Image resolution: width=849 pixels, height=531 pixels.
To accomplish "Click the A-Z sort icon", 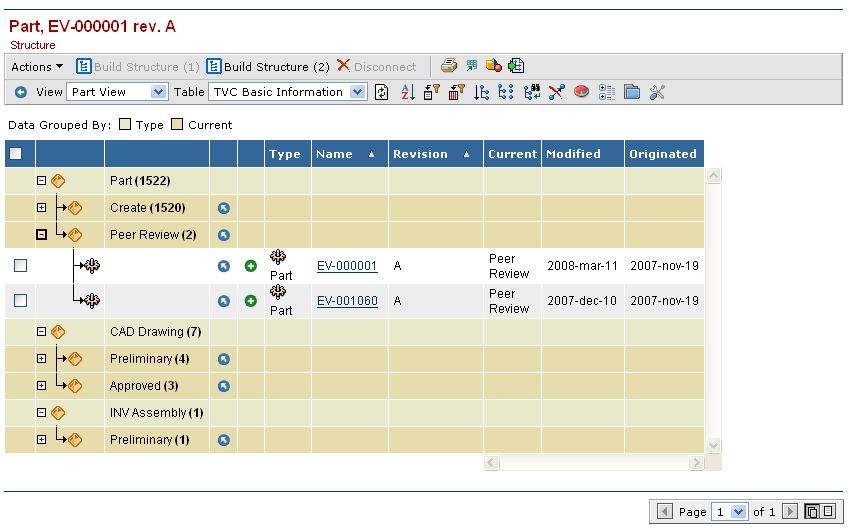I will point(407,92).
